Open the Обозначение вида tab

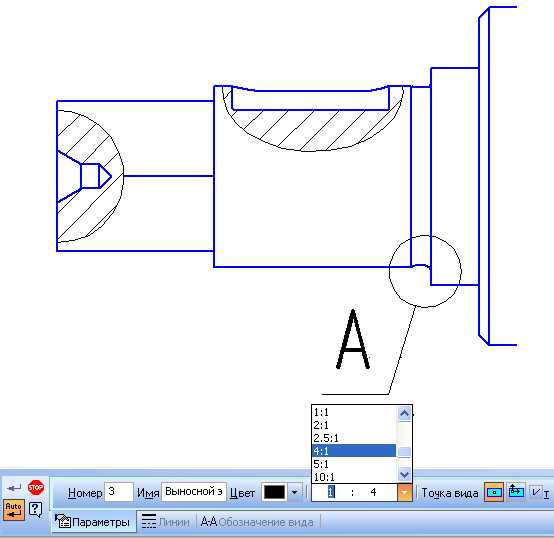(x=257, y=522)
